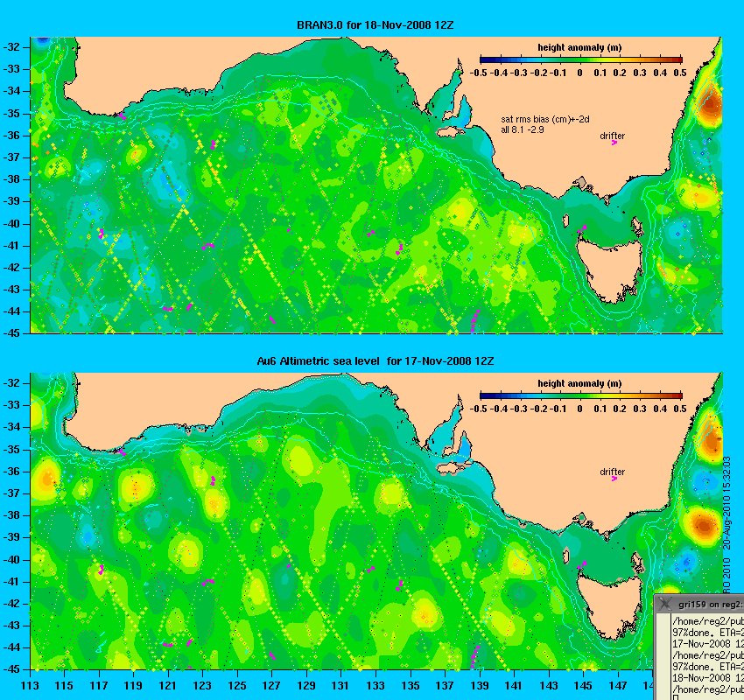Click the magenta drifter marker in the Au6 legend
Viewport: 744px width, 700px height.
coord(614,479)
